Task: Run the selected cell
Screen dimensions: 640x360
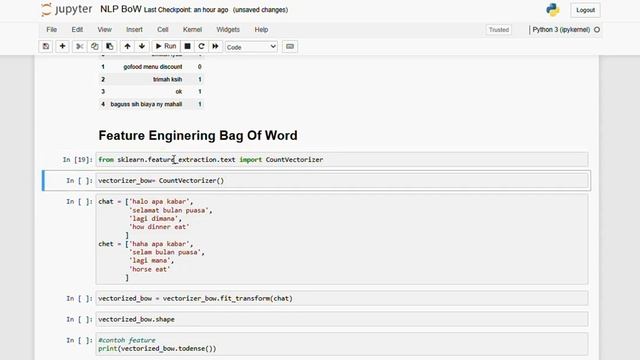Action: coord(166,47)
